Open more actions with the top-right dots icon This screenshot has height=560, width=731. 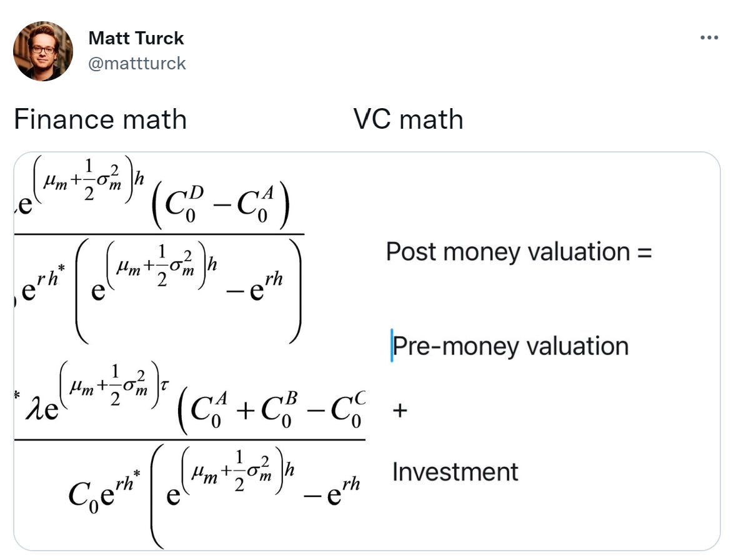pos(708,37)
